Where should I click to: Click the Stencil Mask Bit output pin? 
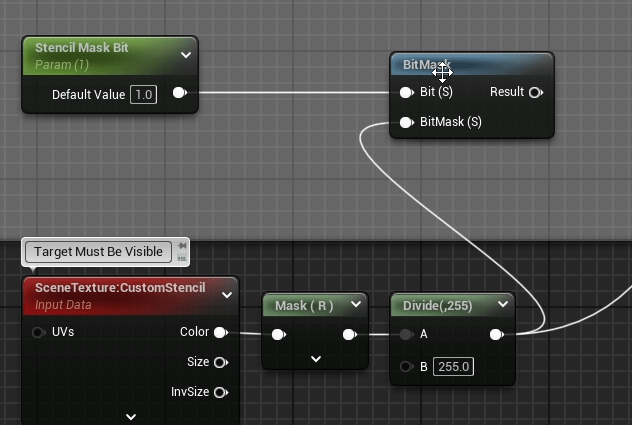(x=179, y=94)
